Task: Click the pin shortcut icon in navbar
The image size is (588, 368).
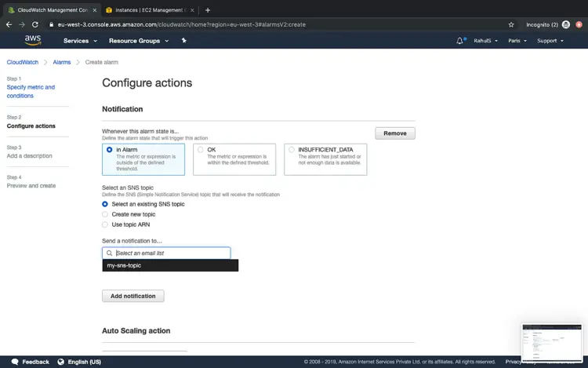Action: (x=183, y=41)
